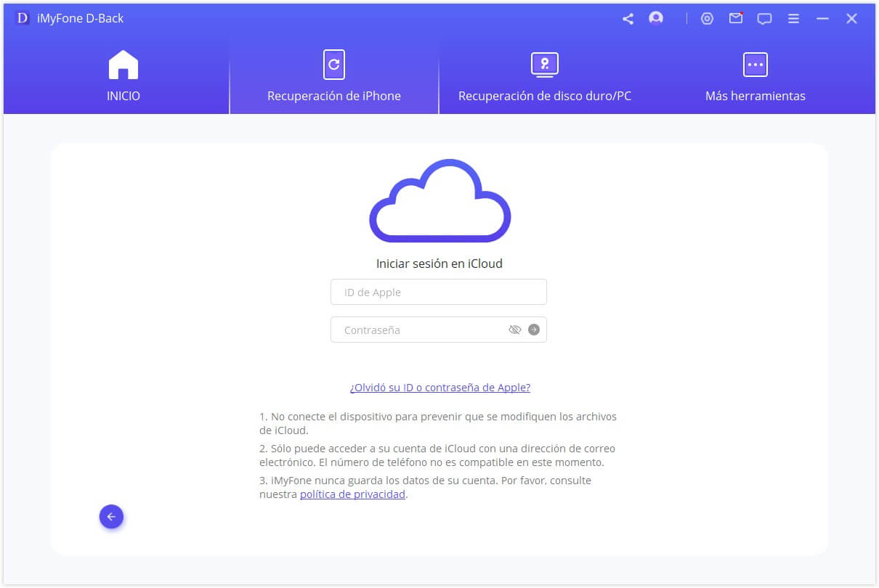Click the arrow to sign in to iCloud
Image resolution: width=879 pixels, height=588 pixels.
pyautogui.click(x=533, y=329)
